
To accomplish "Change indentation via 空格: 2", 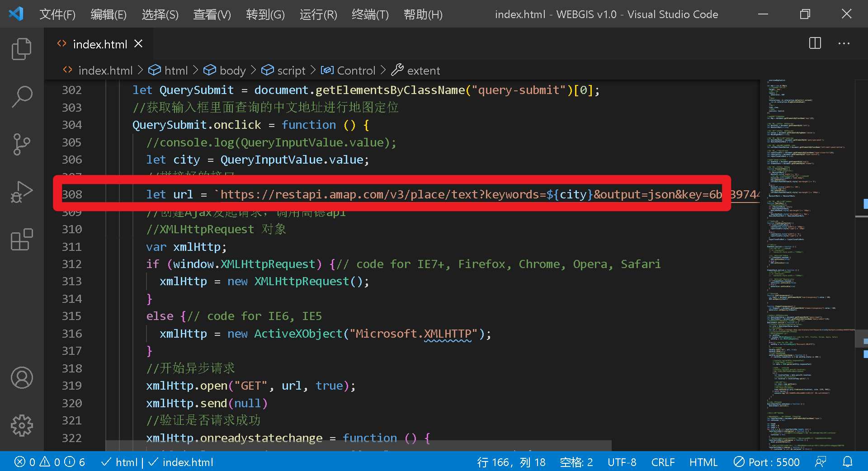I will click(x=576, y=462).
